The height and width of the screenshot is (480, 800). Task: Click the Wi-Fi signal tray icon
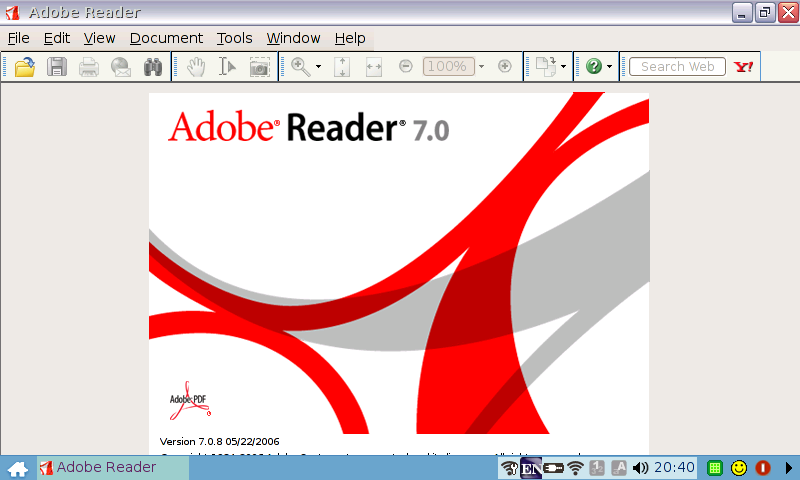tap(576, 468)
